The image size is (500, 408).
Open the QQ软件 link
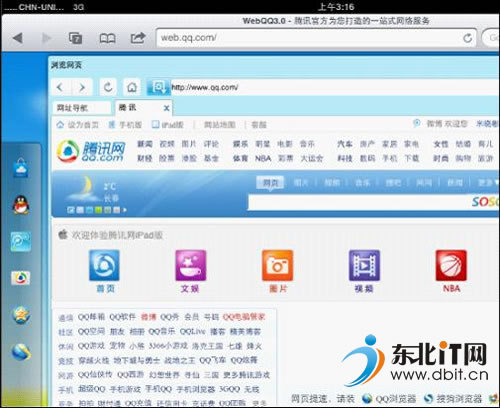click(x=123, y=317)
